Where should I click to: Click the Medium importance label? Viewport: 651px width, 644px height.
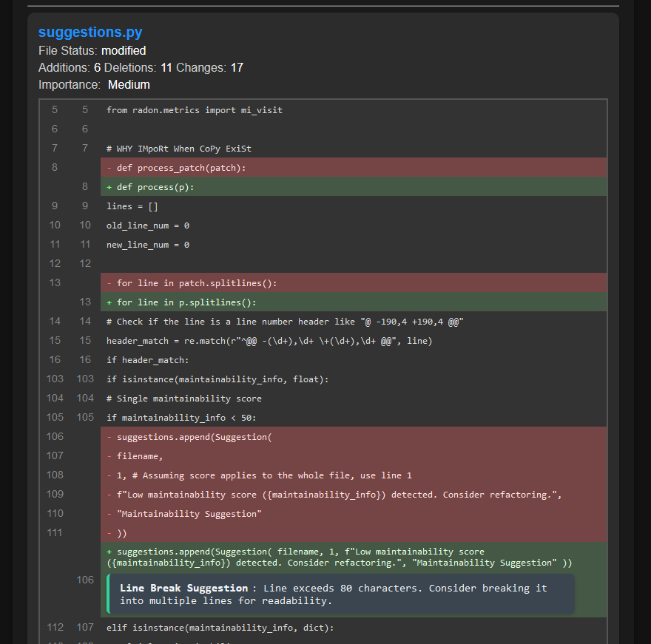click(x=129, y=85)
